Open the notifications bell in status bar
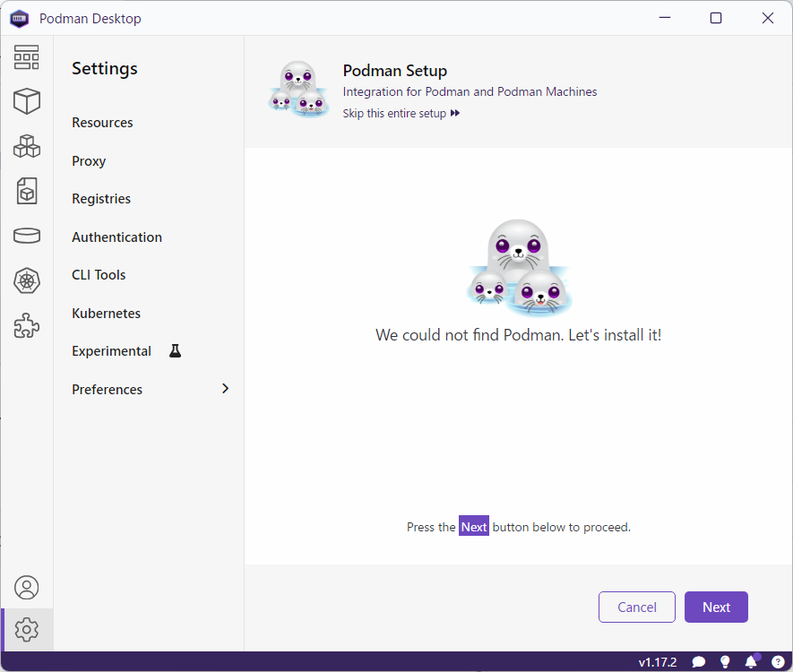This screenshot has height=672, width=793. click(751, 662)
